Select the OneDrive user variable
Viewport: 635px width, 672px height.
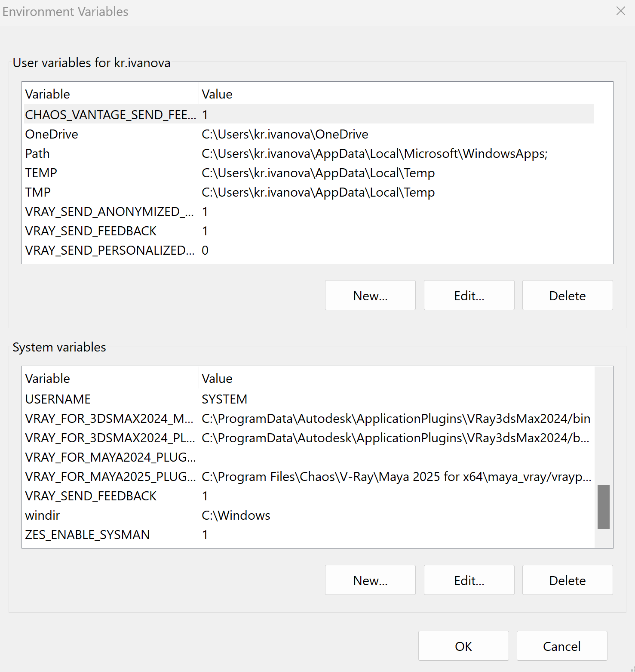[x=309, y=134]
